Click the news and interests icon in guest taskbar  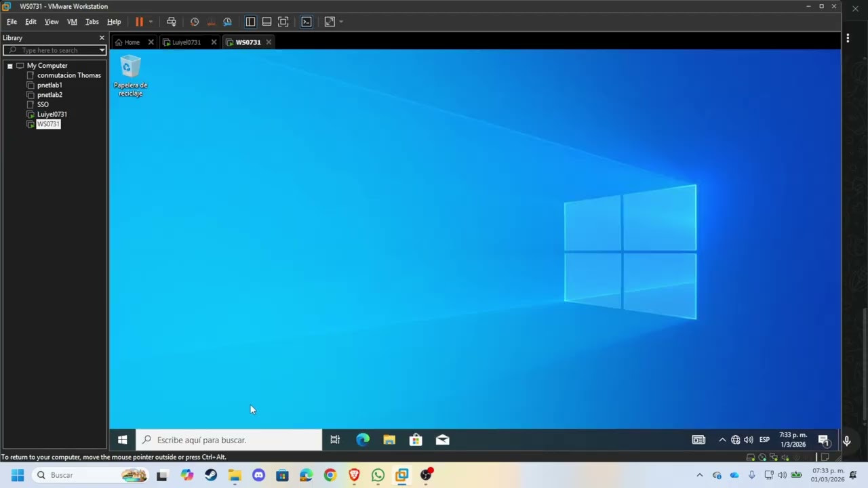pyautogui.click(x=698, y=440)
